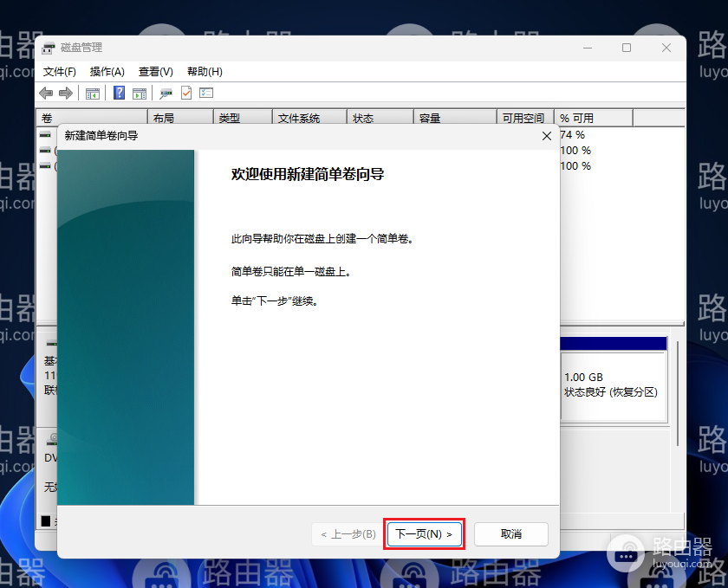Click the Disk Management app icon in title bar
The width and height of the screenshot is (728, 588).
pyautogui.click(x=49, y=48)
